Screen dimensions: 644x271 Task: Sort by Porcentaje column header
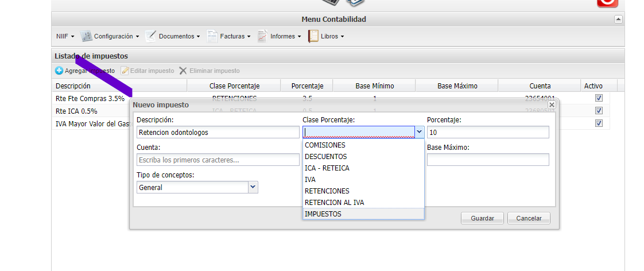click(307, 86)
